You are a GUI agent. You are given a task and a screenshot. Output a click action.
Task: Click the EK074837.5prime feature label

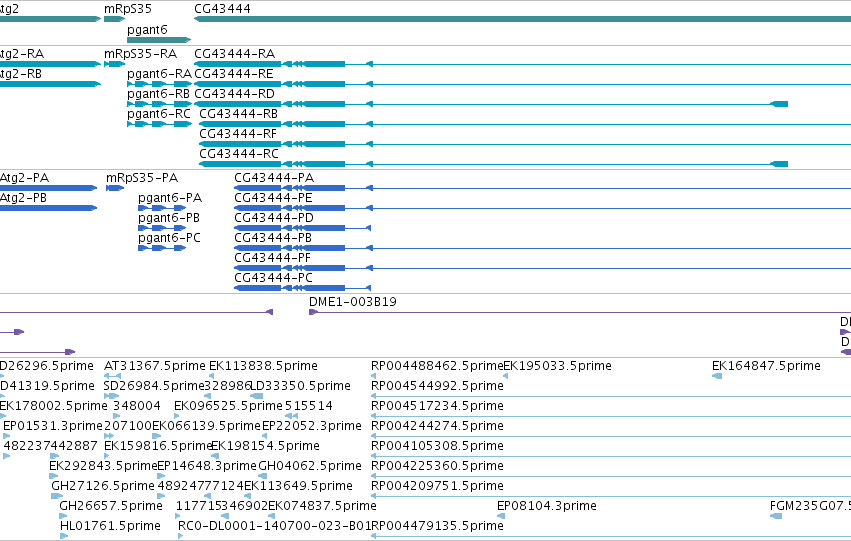click(x=322, y=507)
